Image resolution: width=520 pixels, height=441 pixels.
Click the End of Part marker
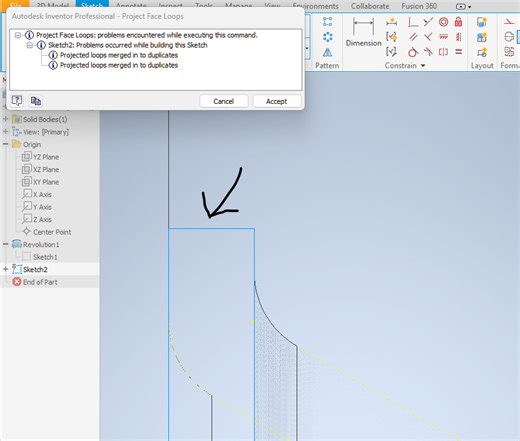point(35,282)
